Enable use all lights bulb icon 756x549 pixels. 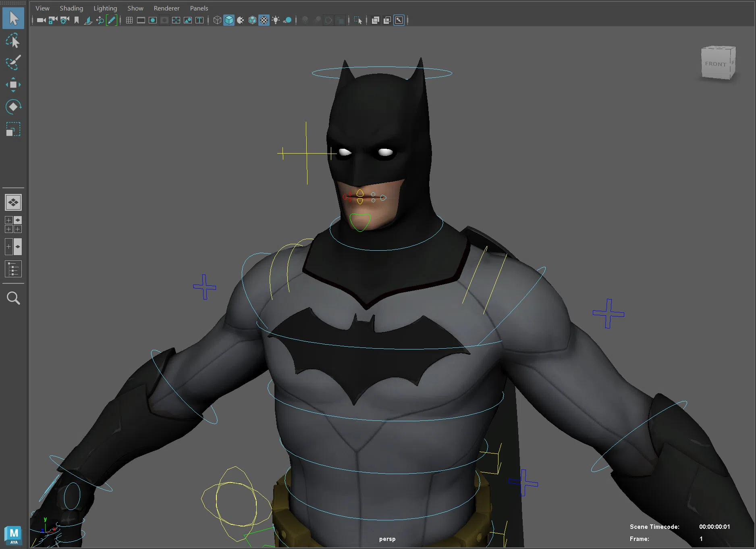pos(276,20)
